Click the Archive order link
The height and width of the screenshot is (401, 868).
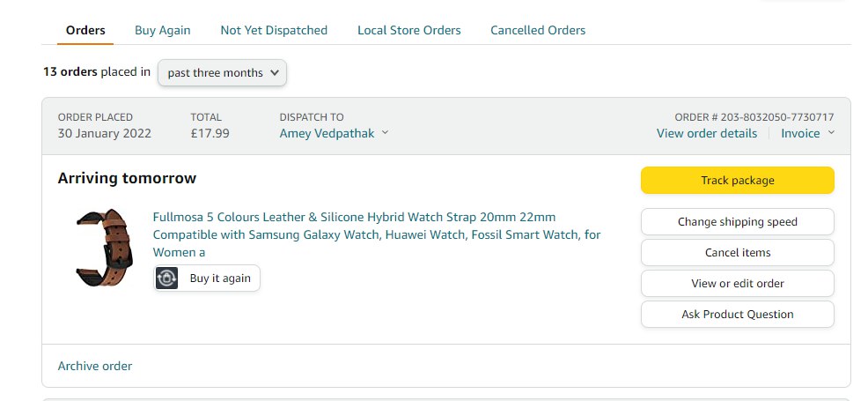pyautogui.click(x=95, y=366)
